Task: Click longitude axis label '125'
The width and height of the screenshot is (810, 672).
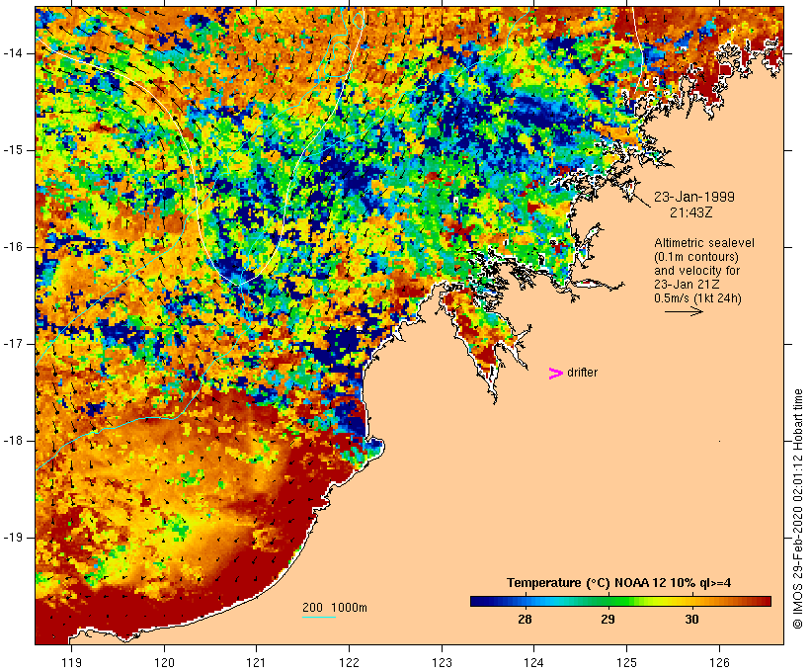Action: pyautogui.click(x=627, y=662)
